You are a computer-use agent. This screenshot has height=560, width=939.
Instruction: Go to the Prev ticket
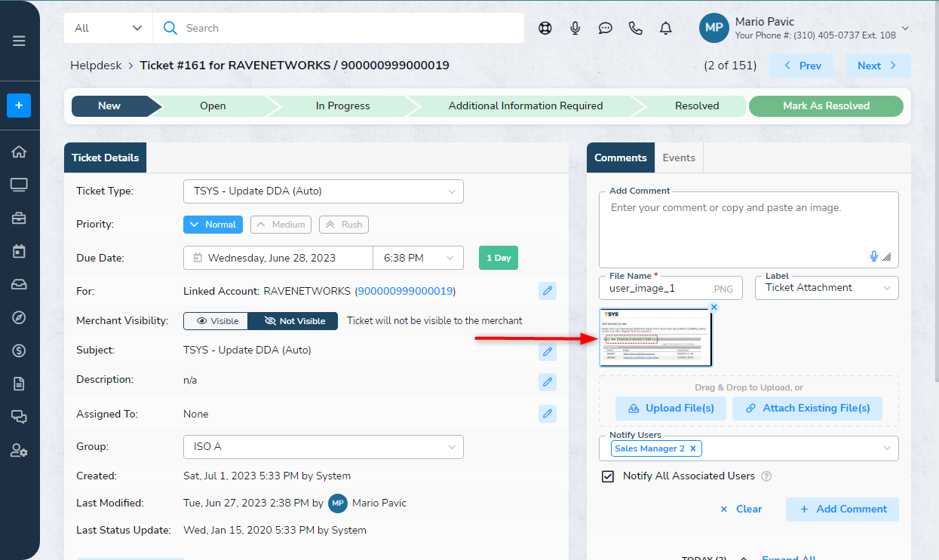[802, 66]
